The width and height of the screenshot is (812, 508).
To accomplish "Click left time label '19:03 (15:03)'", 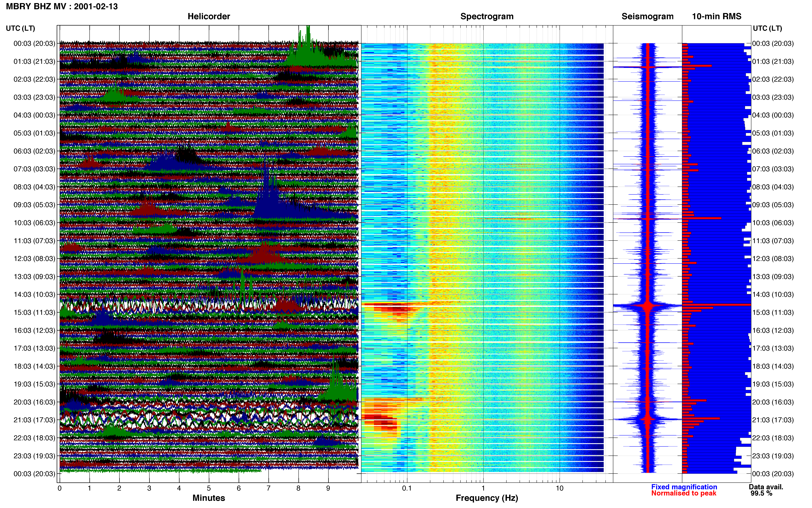I will (x=34, y=384).
